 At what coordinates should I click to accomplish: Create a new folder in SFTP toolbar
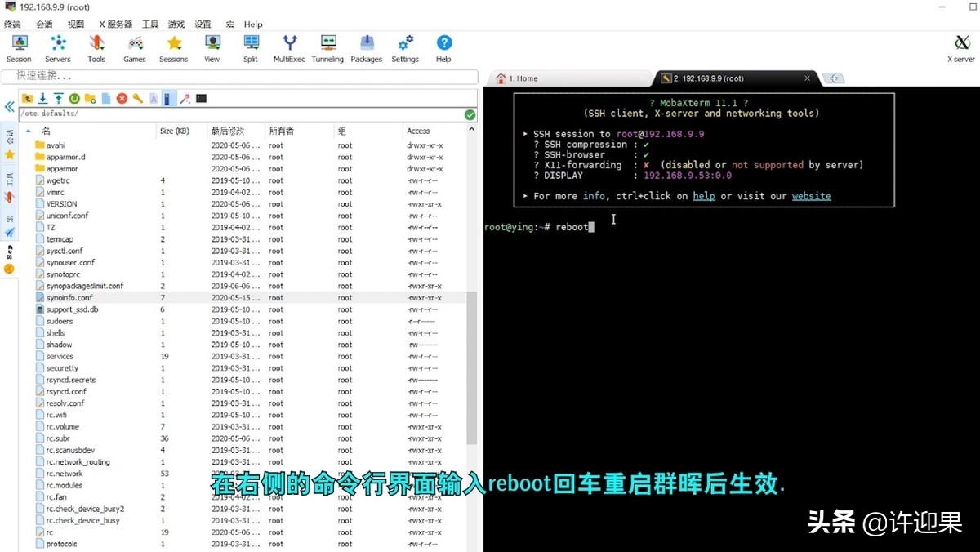91,98
